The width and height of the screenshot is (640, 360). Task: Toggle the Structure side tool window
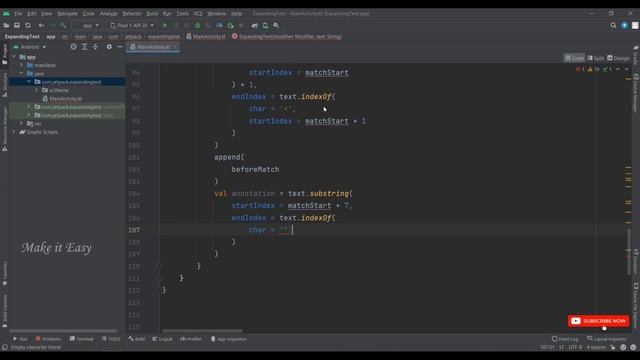click(x=4, y=85)
